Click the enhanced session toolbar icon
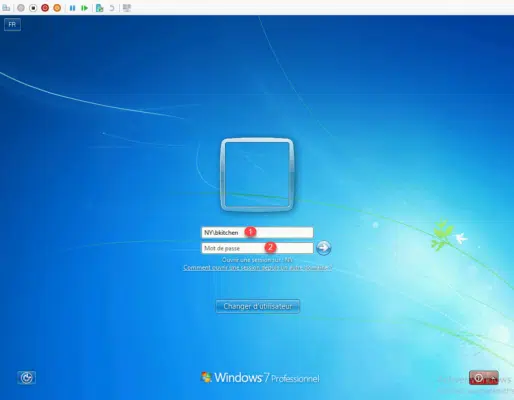 (127, 8)
